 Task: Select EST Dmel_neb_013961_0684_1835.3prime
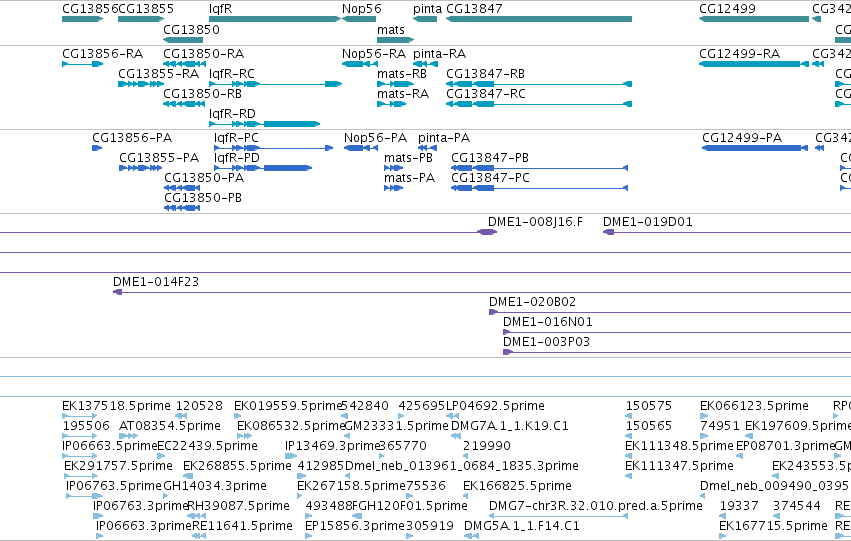click(348, 476)
